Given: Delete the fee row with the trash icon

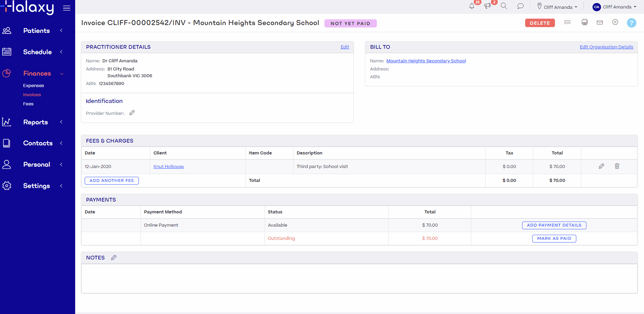Looking at the screenshot, I should (x=617, y=166).
